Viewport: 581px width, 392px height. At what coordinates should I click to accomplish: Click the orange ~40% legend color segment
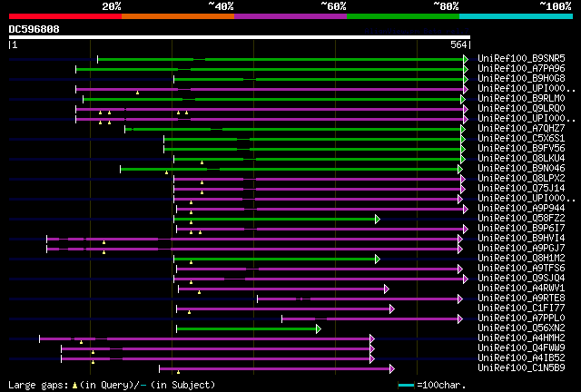point(178,16)
